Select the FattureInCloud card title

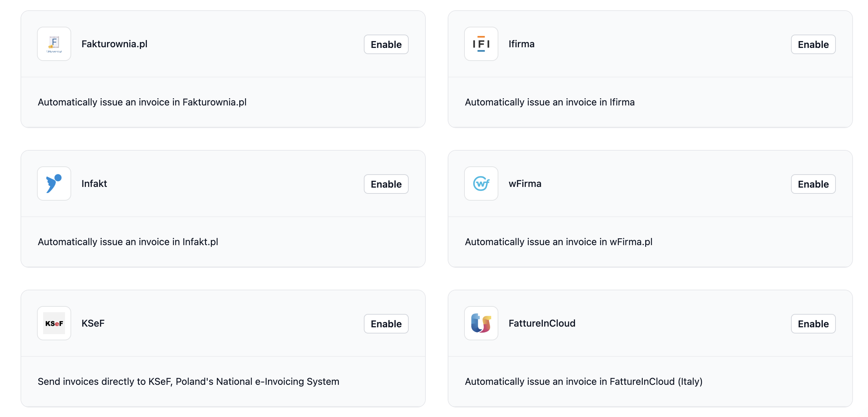(542, 323)
